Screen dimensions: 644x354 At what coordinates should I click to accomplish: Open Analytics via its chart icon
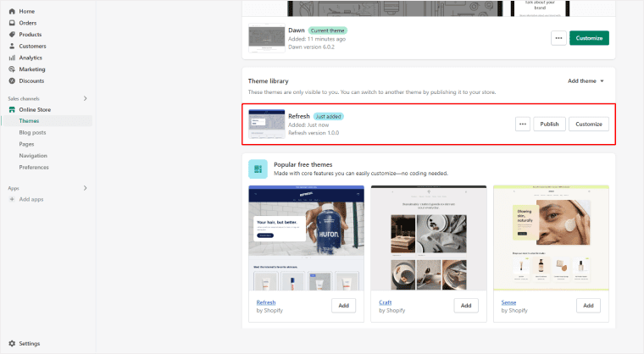(12, 58)
